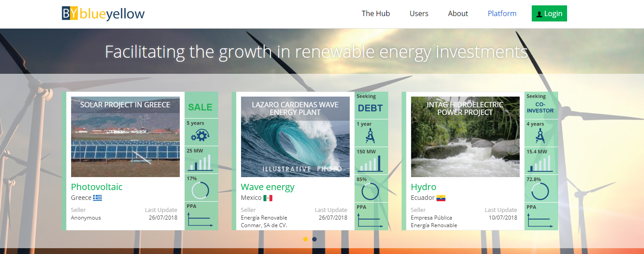Click Energía Renovable Conmar seller text
This screenshot has height=254, width=644.
click(x=264, y=221)
